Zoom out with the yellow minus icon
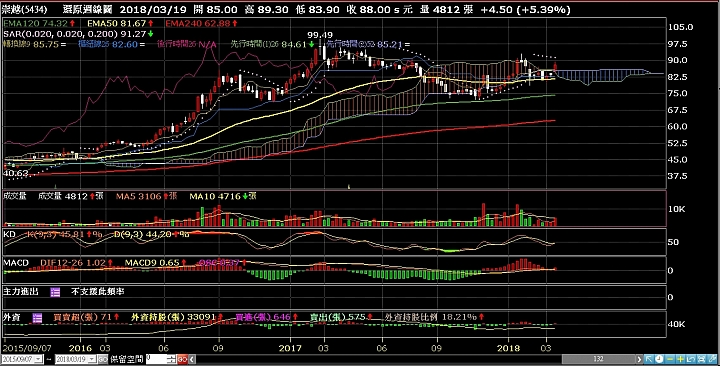 670,359
